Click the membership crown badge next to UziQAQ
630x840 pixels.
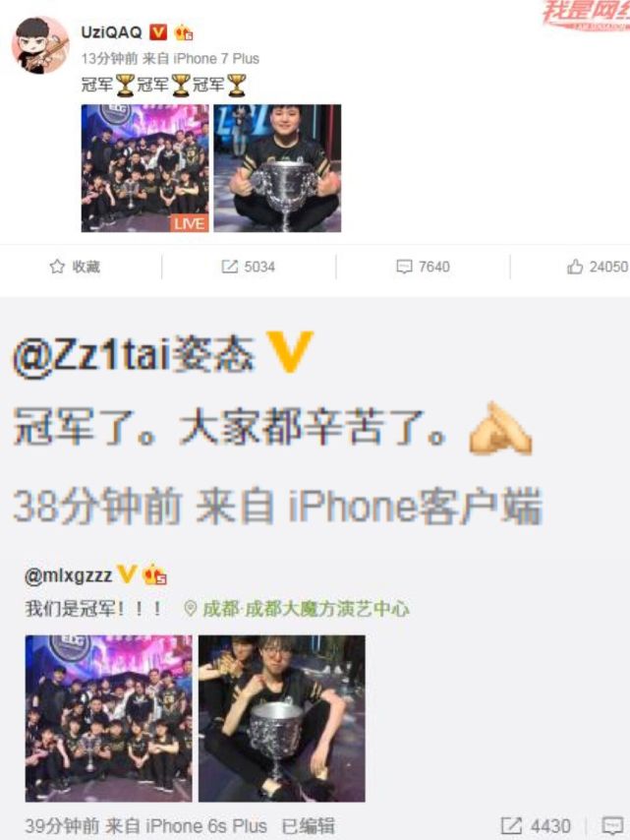pos(183,32)
